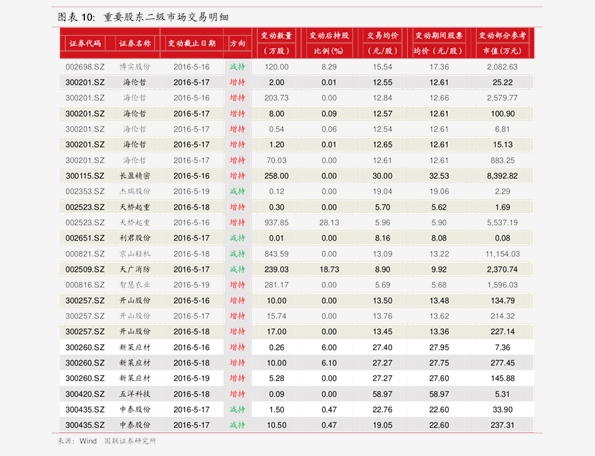595x456 pixels.
Task: Select the 300115.SZ 长盈精密 row
Action: click(x=297, y=176)
